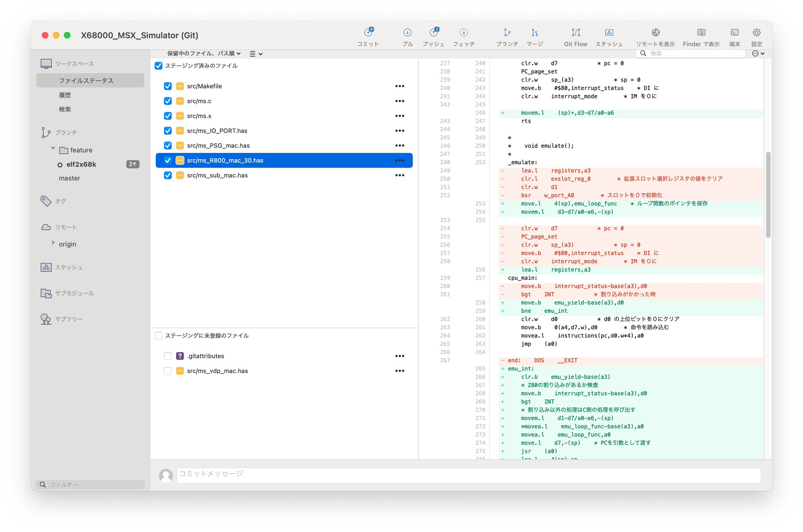Click the Show Remote (リモートを表示) icon
Screen dimensions: 803x532
coord(656,33)
